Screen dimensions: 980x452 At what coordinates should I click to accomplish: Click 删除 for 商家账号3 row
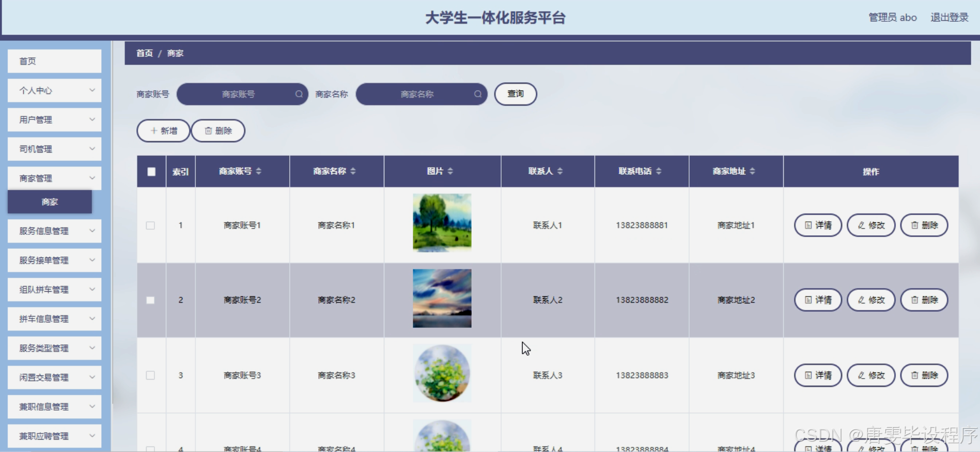click(x=924, y=375)
